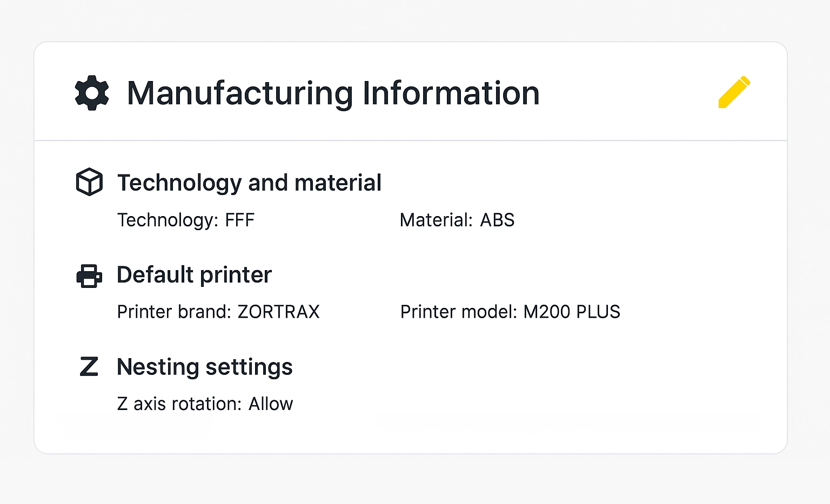Click the ABS material value
Viewport: 830px width, 504px height.
pos(497,220)
